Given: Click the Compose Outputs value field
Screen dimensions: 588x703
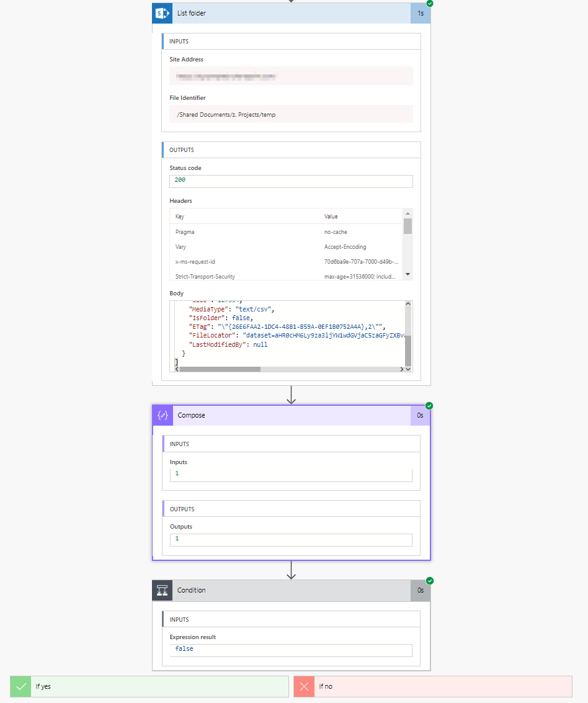Looking at the screenshot, I should click(292, 540).
